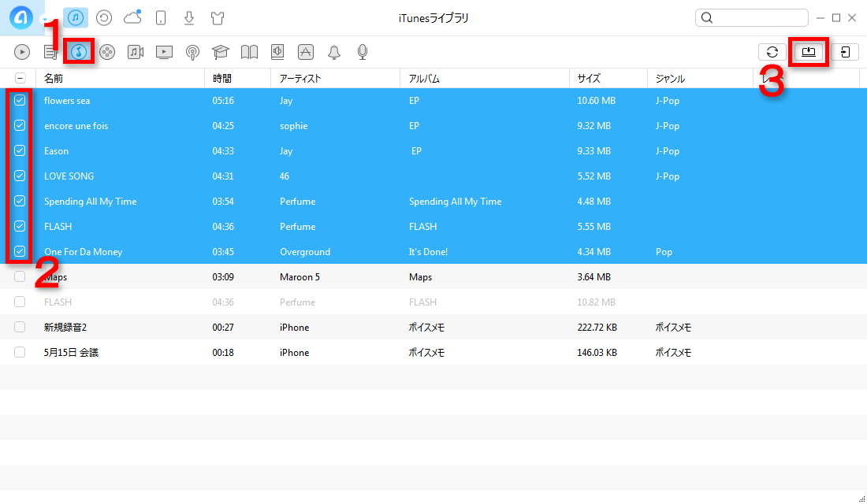Click the duration value 03:09
The height and width of the screenshot is (504, 867).
pos(223,277)
